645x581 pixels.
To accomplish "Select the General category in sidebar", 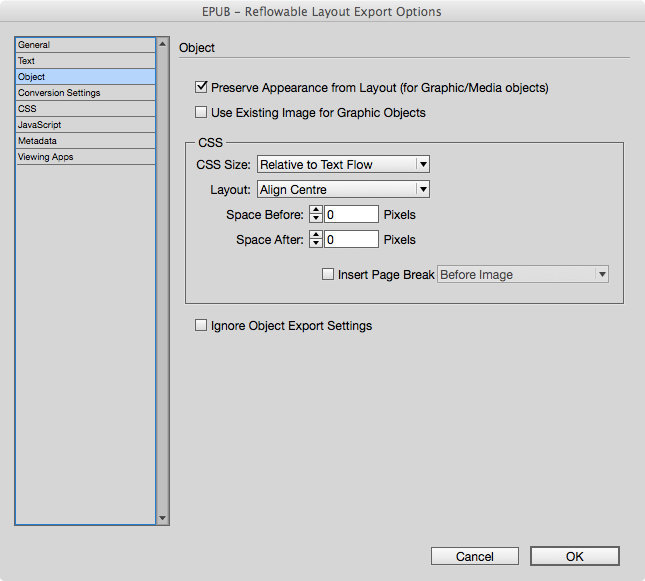I will (x=85, y=45).
